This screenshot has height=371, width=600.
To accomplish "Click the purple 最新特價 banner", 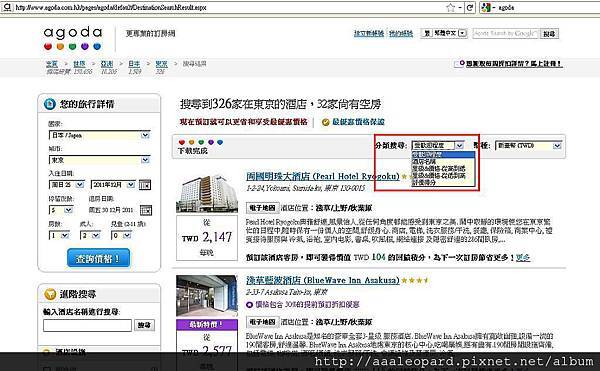I will click(x=207, y=325).
